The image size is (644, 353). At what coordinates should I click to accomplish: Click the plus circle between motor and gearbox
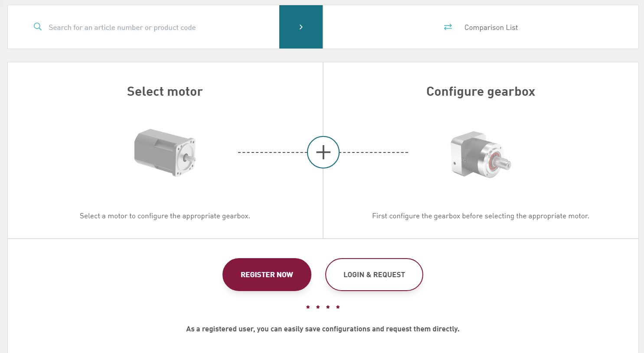pos(323,152)
